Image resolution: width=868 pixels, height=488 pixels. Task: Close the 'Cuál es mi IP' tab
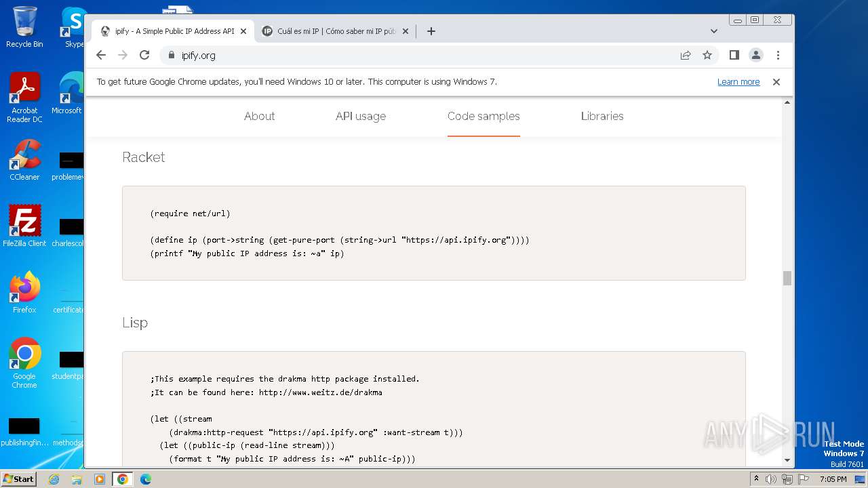[x=406, y=31]
